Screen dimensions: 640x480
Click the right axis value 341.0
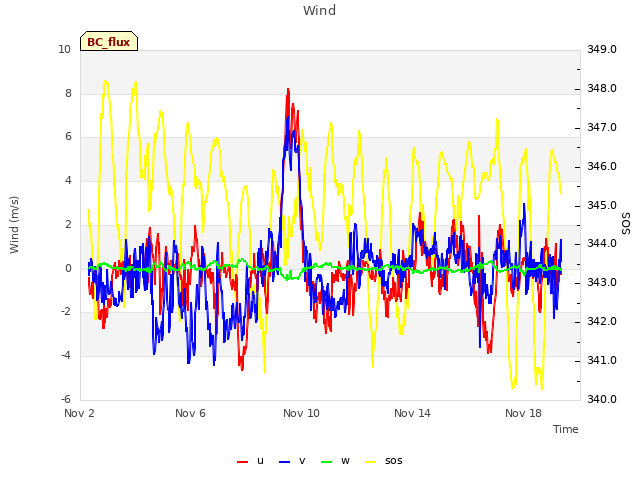tap(602, 360)
